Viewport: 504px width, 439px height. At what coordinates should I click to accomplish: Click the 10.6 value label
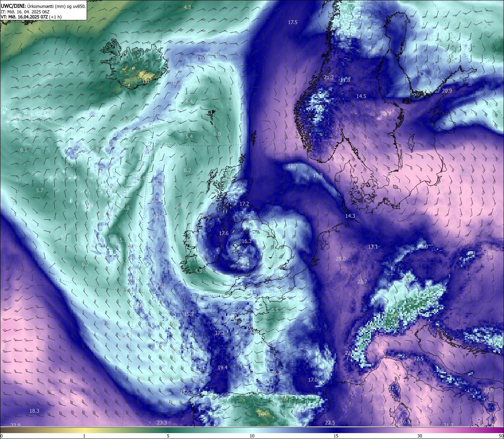pyautogui.click(x=374, y=51)
